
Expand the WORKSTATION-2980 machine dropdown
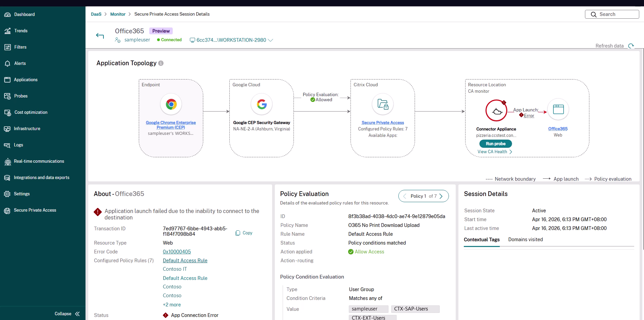[x=270, y=40]
